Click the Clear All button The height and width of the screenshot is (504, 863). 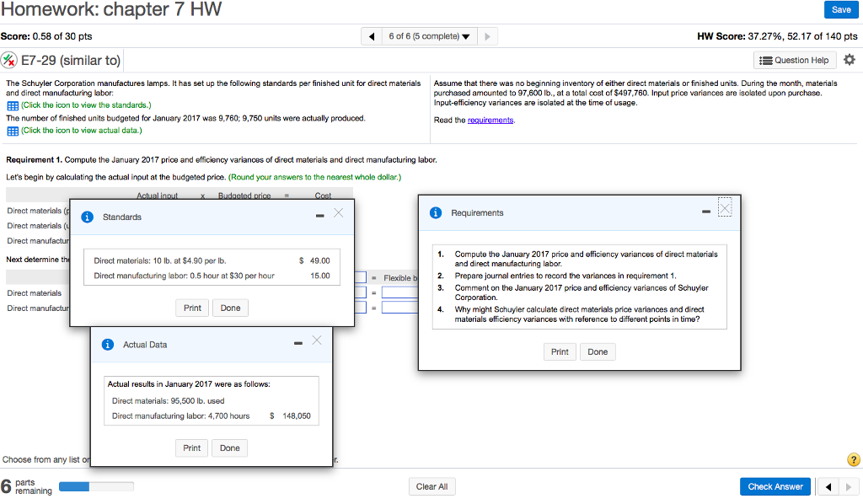coord(431,486)
